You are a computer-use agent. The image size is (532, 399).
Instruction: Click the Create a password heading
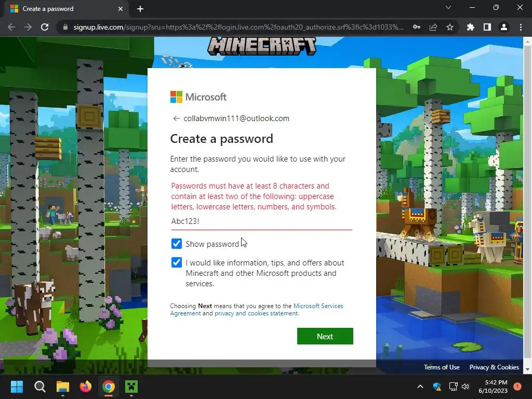pos(221,139)
